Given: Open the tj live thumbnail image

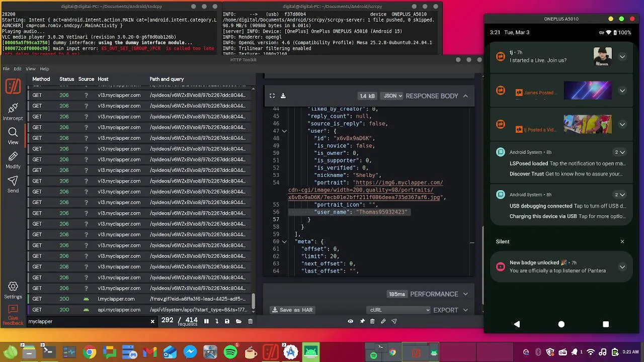Looking at the screenshot, I should tap(603, 57).
